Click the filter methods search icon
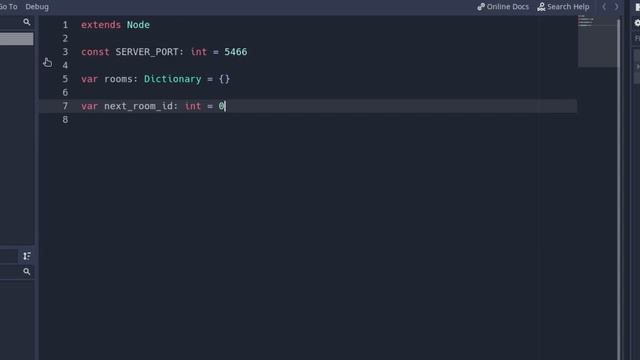640x360 pixels. tap(27, 271)
